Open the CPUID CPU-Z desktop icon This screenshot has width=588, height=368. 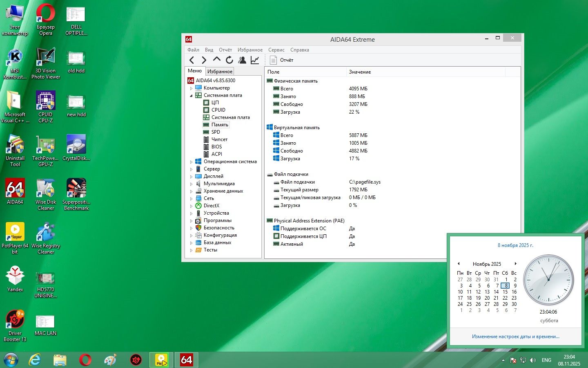pyautogui.click(x=45, y=107)
